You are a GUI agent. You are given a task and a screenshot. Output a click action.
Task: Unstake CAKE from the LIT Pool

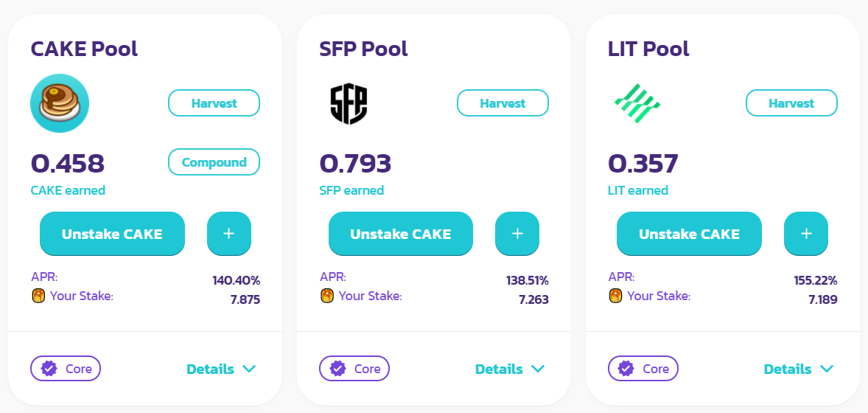pyautogui.click(x=689, y=234)
